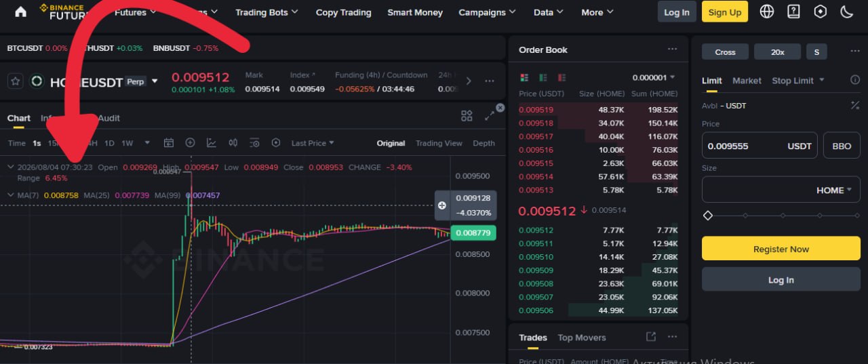
Task: Show both bids and asks order book view
Action: click(524, 78)
